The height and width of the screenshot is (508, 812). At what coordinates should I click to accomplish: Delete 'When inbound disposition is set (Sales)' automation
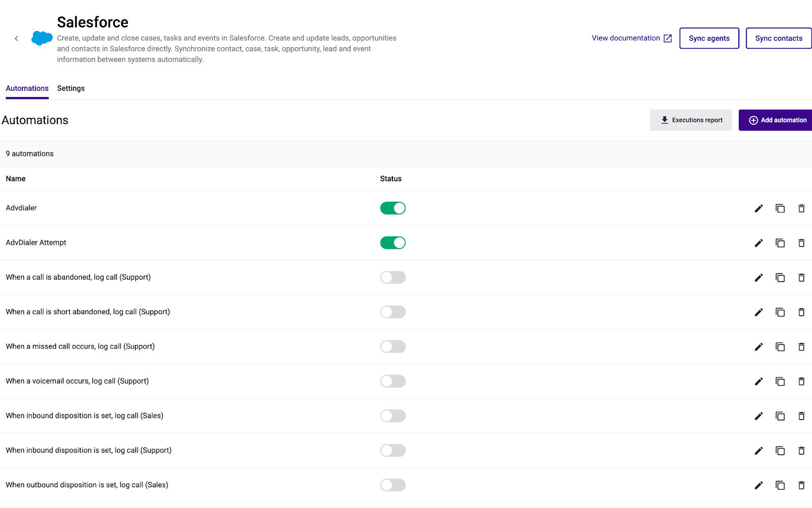(801, 416)
